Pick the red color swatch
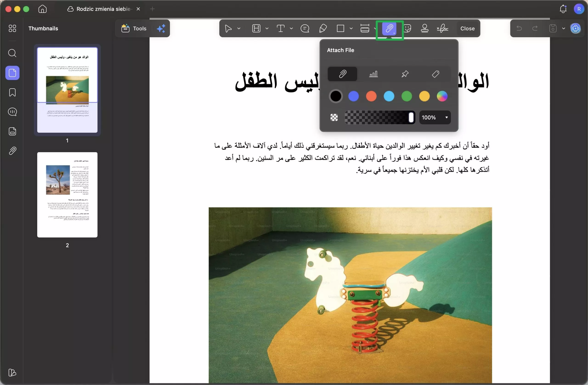 point(371,96)
